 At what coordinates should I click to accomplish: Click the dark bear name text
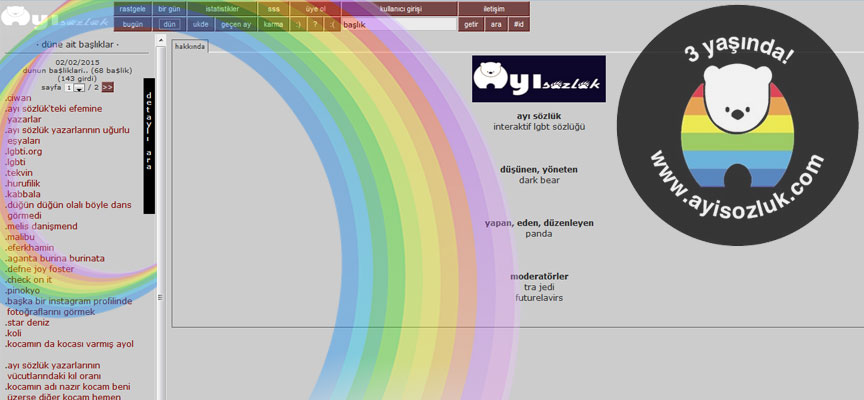point(539,180)
